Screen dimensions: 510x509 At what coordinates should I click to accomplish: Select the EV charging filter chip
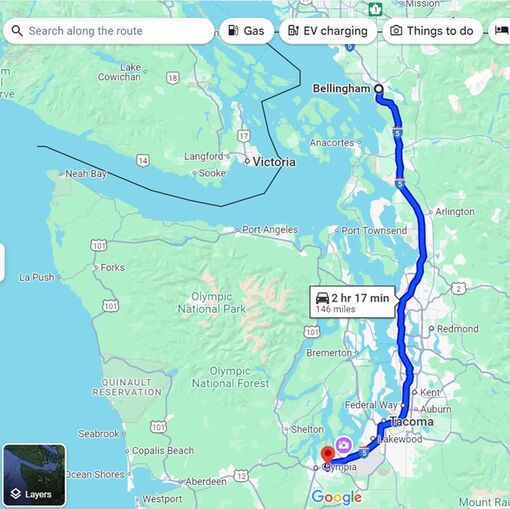tap(328, 31)
